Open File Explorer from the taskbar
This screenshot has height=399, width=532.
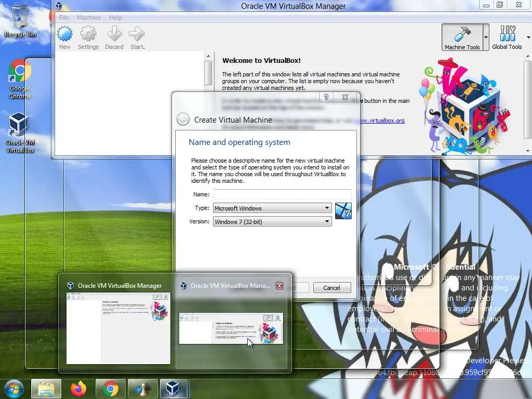pyautogui.click(x=46, y=389)
